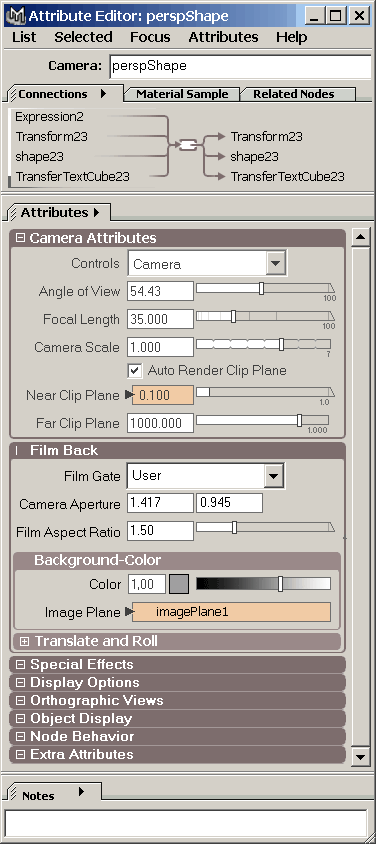
Task: Click the Film Aspect Ratio value field
Action: click(x=160, y=531)
